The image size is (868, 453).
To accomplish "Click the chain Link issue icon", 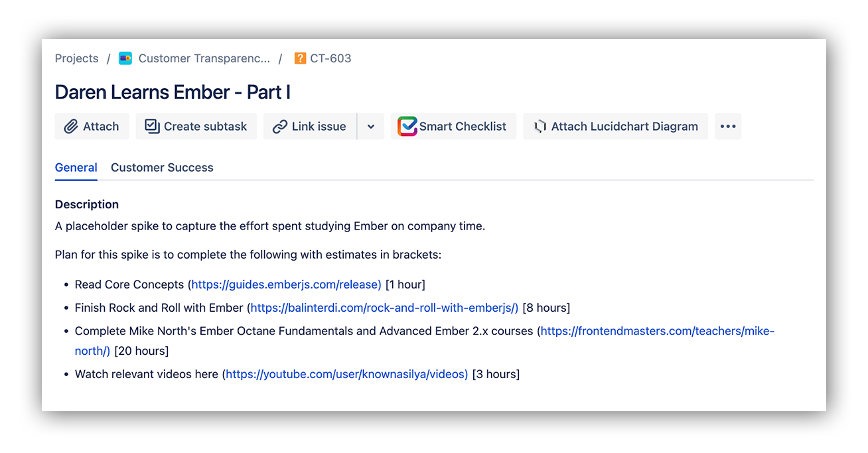I will click(280, 127).
